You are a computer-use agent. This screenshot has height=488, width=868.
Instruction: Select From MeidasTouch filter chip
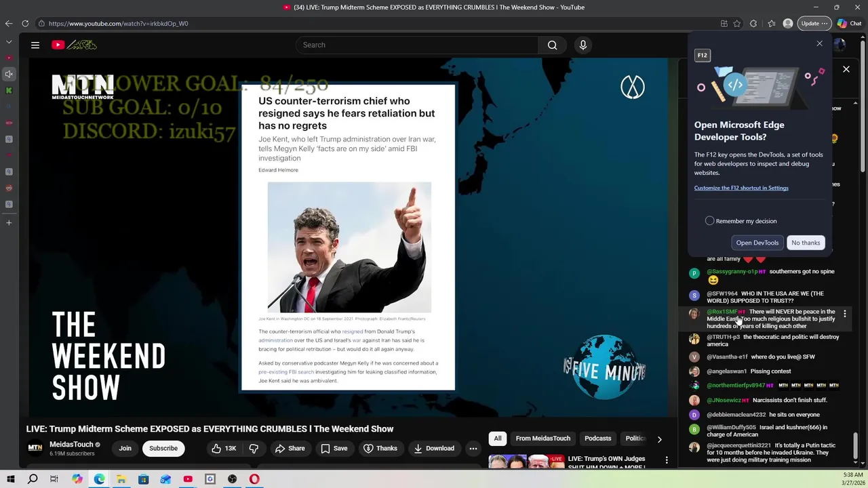pyautogui.click(x=542, y=438)
